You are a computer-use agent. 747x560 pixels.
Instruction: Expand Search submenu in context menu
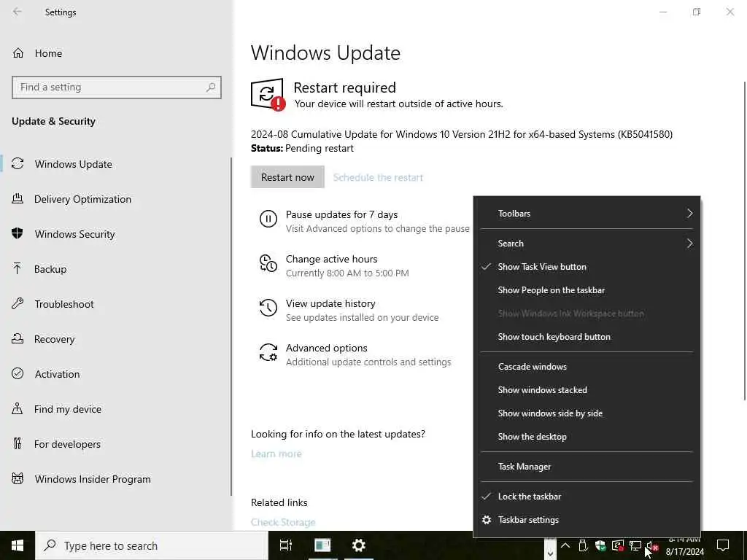pos(587,244)
